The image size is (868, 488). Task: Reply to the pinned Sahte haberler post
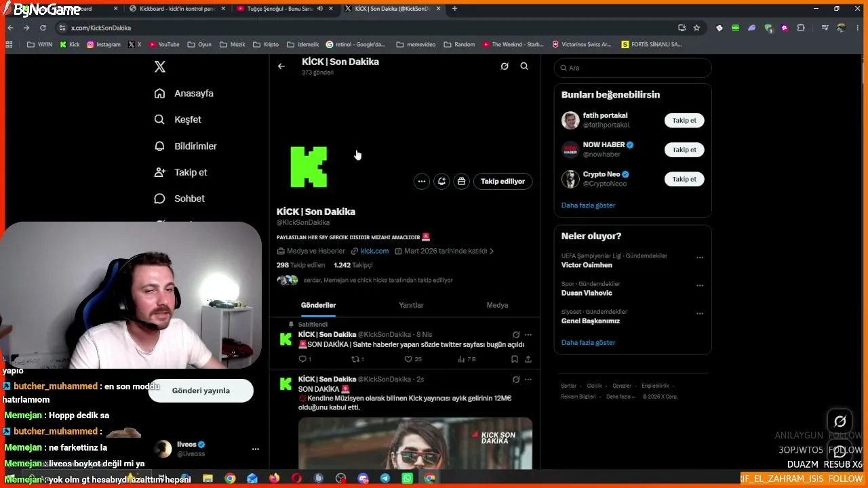[x=304, y=359]
